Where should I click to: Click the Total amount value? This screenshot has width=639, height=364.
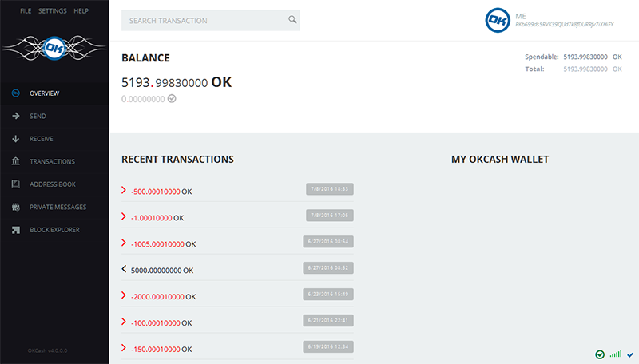click(x=585, y=69)
